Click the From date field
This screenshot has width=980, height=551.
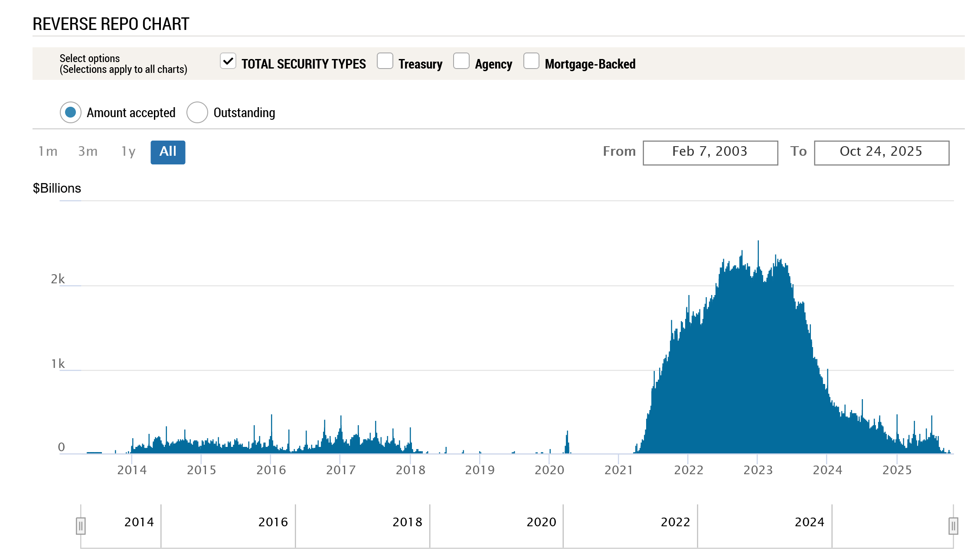(x=710, y=153)
